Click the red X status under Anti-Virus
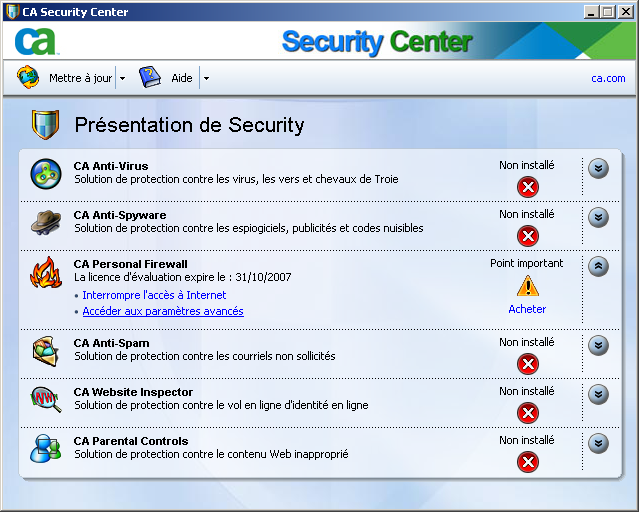This screenshot has height=512, width=639. point(528,187)
